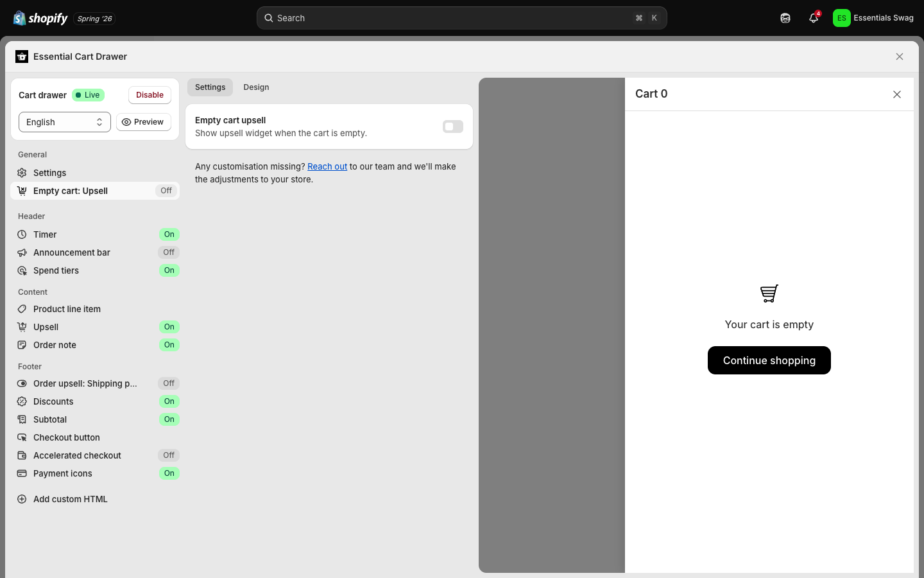Open the Subtotal settings
Viewport: 924px width, 578px height.
click(95, 419)
